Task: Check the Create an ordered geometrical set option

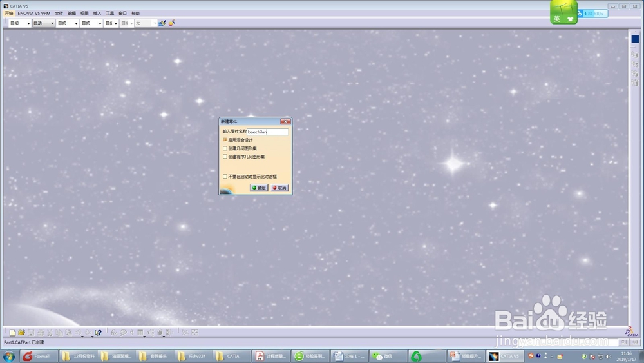Action: tap(225, 157)
